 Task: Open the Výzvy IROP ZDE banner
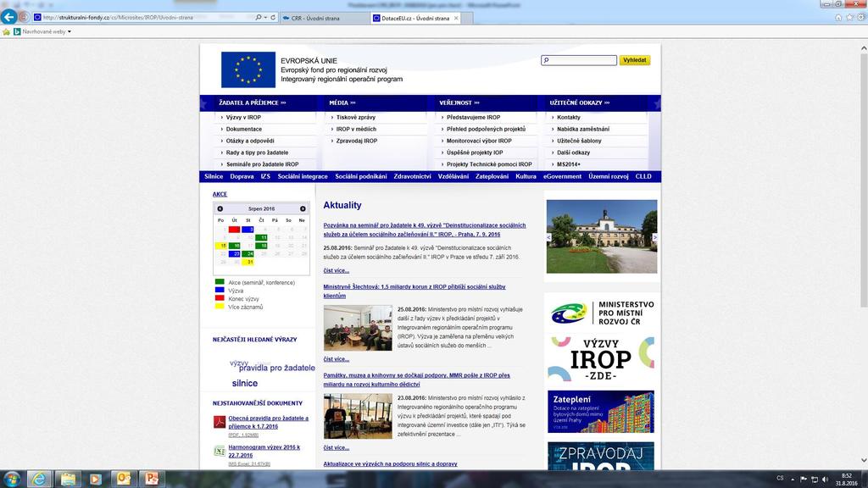[601, 359]
